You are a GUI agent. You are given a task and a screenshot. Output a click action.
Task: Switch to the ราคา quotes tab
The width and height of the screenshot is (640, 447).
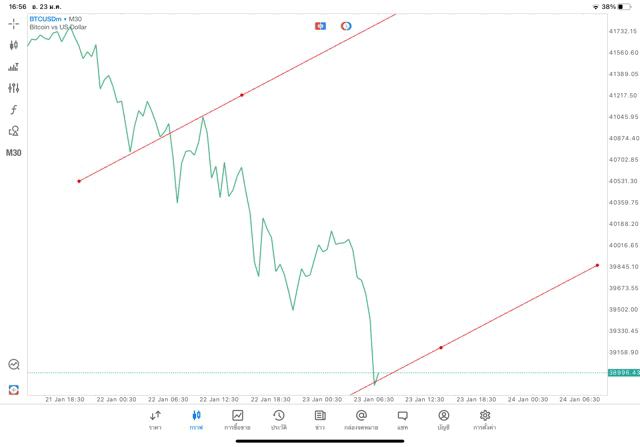click(x=155, y=420)
